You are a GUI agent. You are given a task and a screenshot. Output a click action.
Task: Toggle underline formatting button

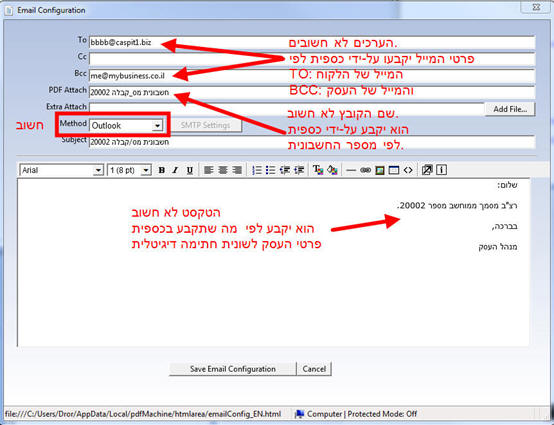[189, 170]
